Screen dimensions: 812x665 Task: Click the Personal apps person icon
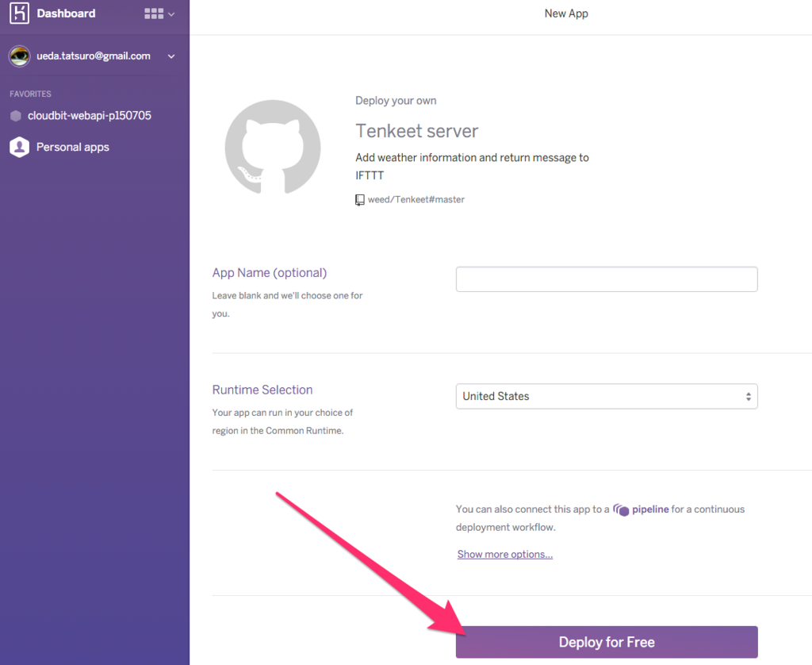coord(19,147)
